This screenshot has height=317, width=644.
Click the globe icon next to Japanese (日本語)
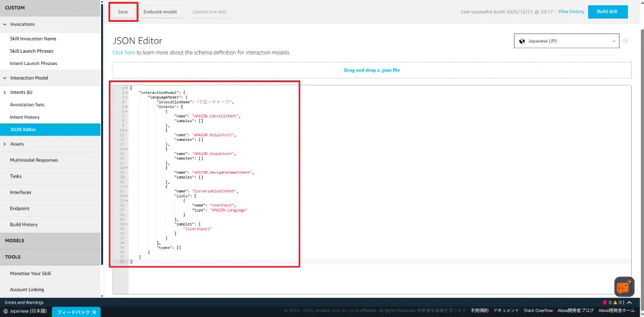click(x=5, y=311)
